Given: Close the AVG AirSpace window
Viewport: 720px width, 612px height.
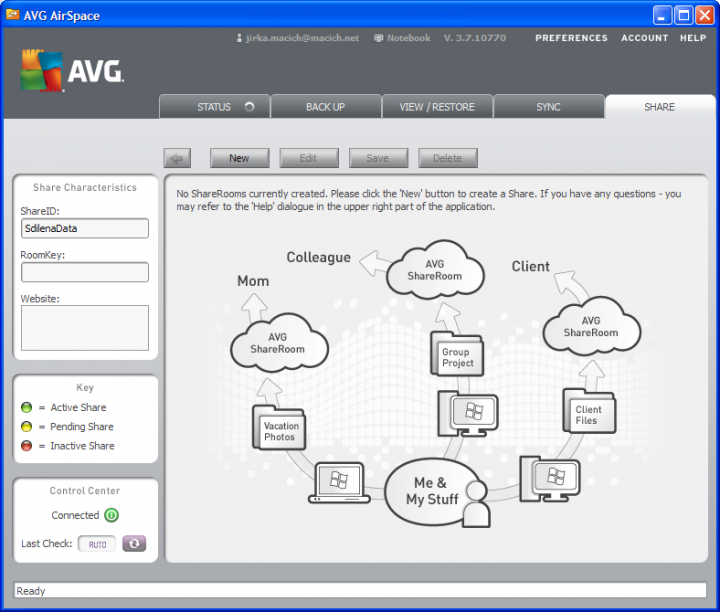Looking at the screenshot, I should coord(704,15).
